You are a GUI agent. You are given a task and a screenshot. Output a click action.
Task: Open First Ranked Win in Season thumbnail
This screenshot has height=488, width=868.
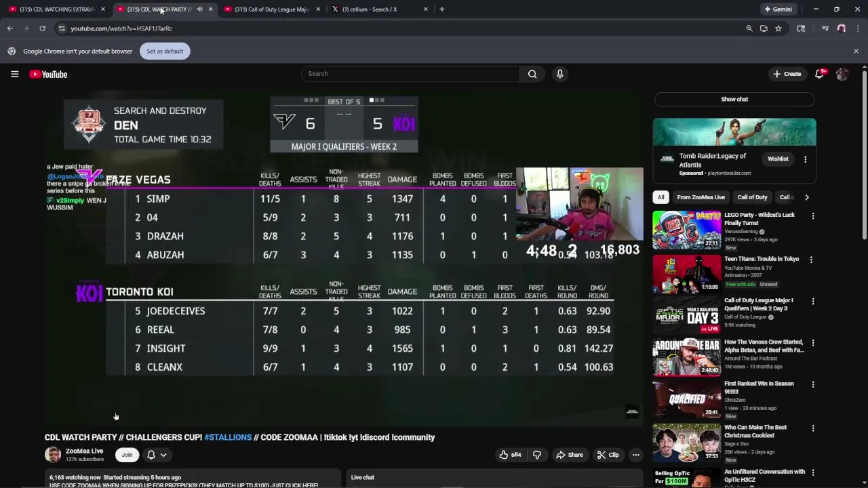[x=687, y=399]
